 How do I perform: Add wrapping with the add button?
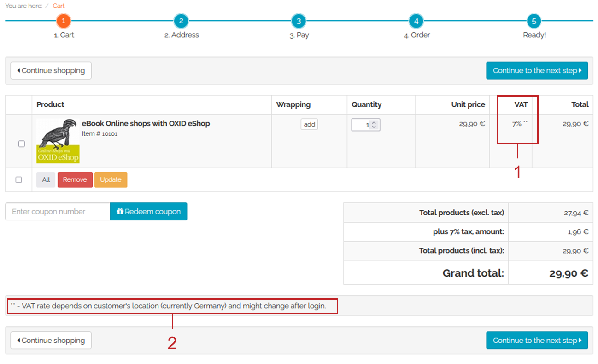[x=310, y=124]
